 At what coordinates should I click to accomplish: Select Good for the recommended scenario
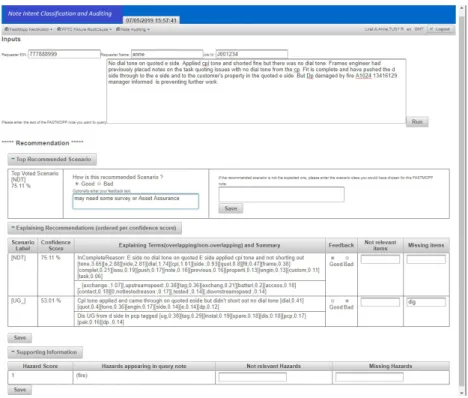77,184
